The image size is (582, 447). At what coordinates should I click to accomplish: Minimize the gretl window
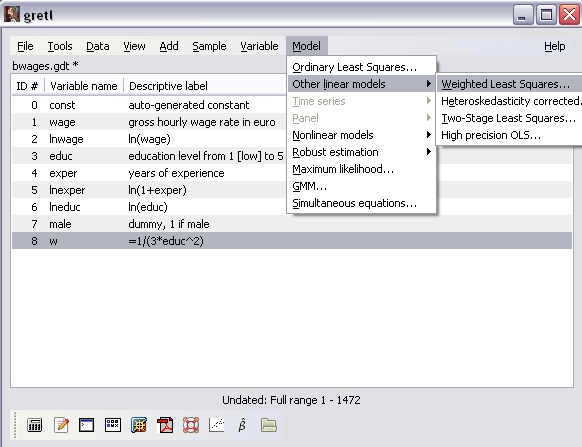pyautogui.click(x=523, y=15)
